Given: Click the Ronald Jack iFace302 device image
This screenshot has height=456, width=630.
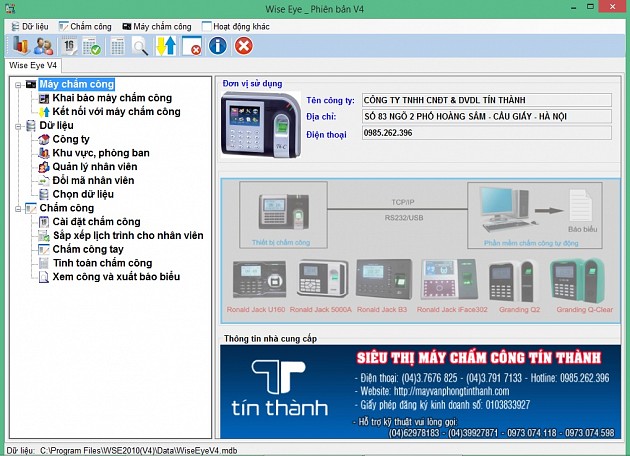Looking at the screenshot, I should point(450,279).
